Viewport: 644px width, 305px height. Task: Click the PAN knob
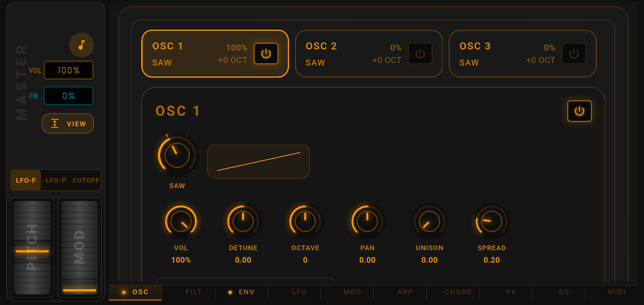tap(367, 221)
